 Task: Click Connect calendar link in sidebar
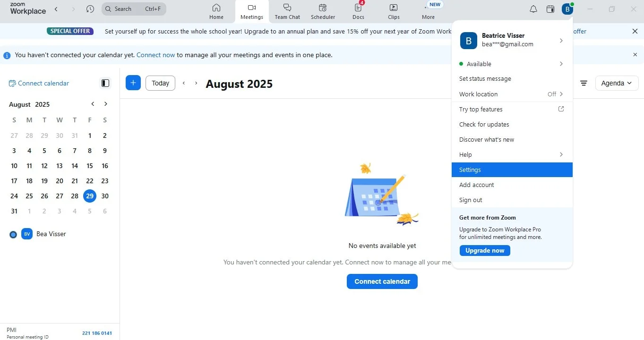39,83
